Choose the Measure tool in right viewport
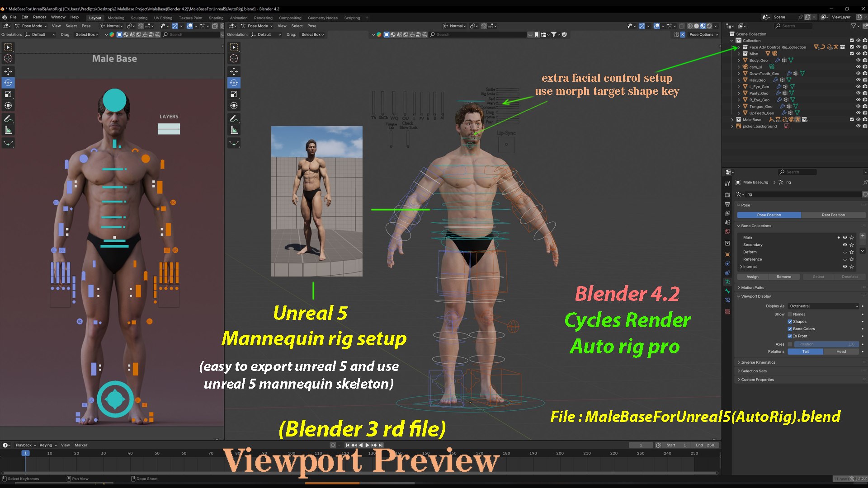Image resolution: width=868 pixels, height=488 pixels. pyautogui.click(x=234, y=130)
